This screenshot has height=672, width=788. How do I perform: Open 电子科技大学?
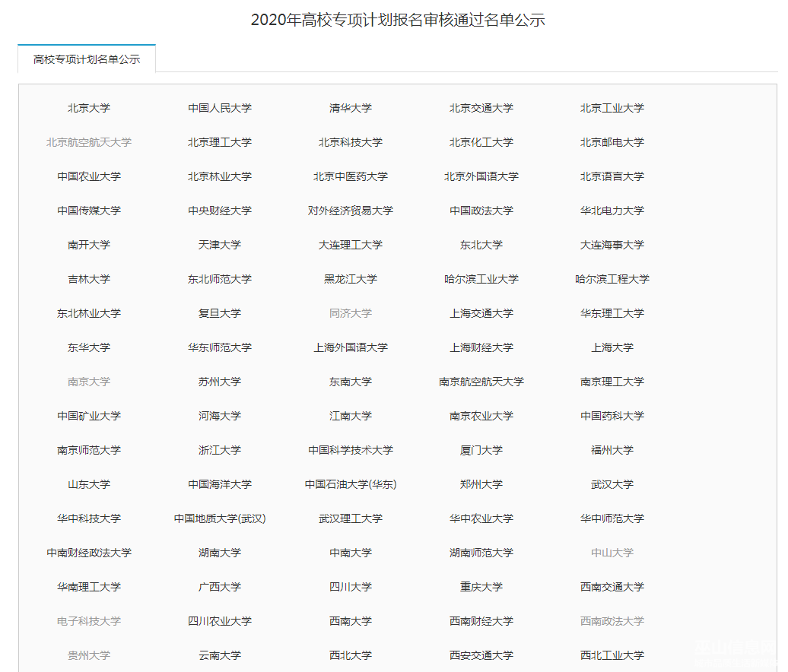point(89,620)
